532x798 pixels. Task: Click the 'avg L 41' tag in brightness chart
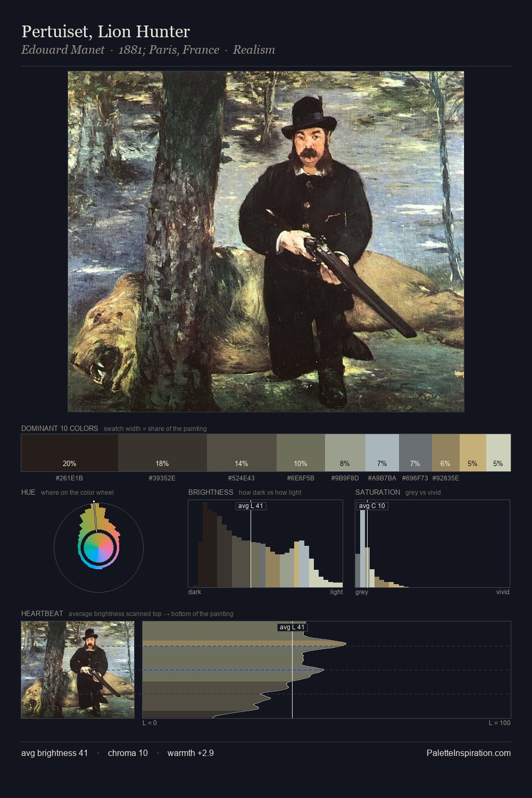251,506
